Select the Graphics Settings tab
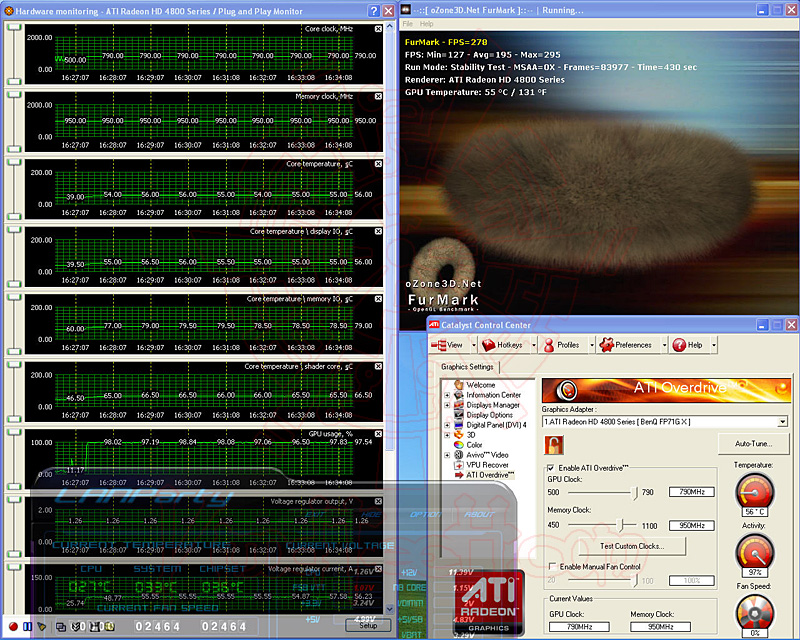The image size is (800, 640). (467, 366)
